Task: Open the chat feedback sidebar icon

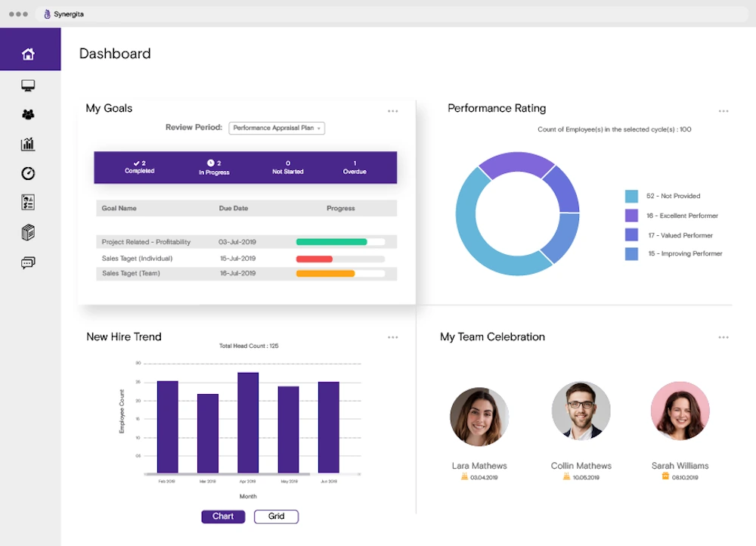Action: pyautogui.click(x=28, y=262)
